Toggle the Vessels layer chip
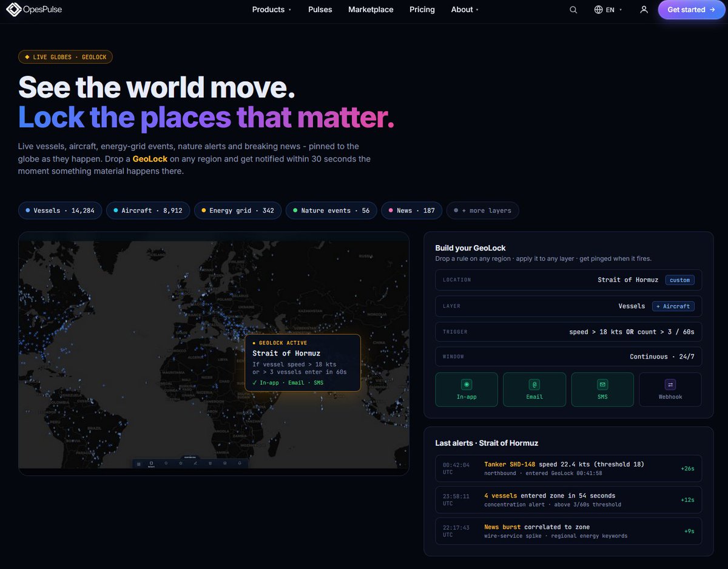This screenshot has width=728, height=569. pos(60,210)
